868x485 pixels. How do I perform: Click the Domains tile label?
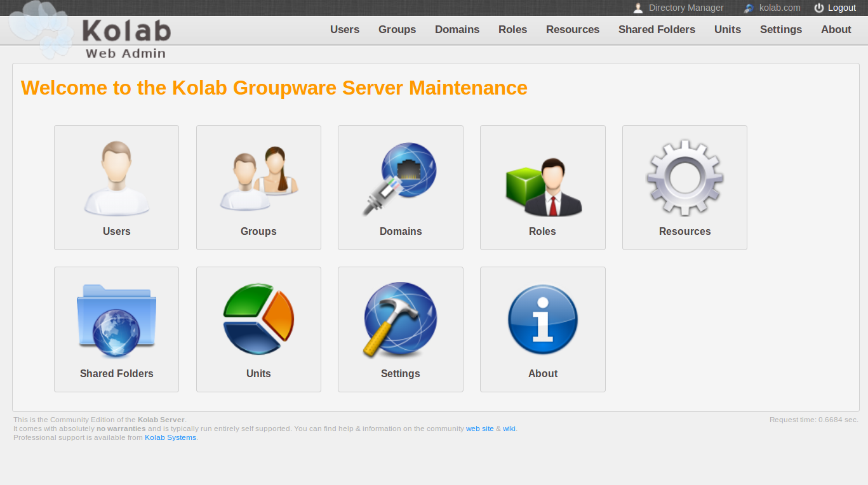click(401, 232)
